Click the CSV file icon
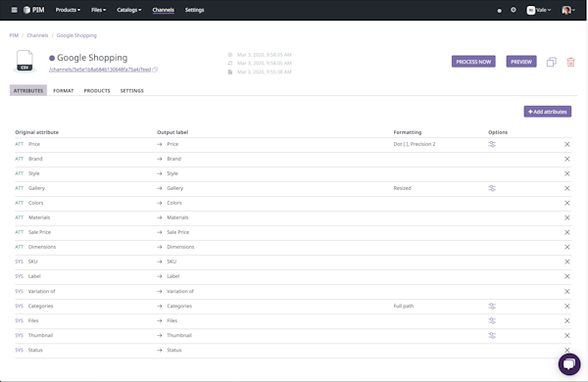 [24, 61]
